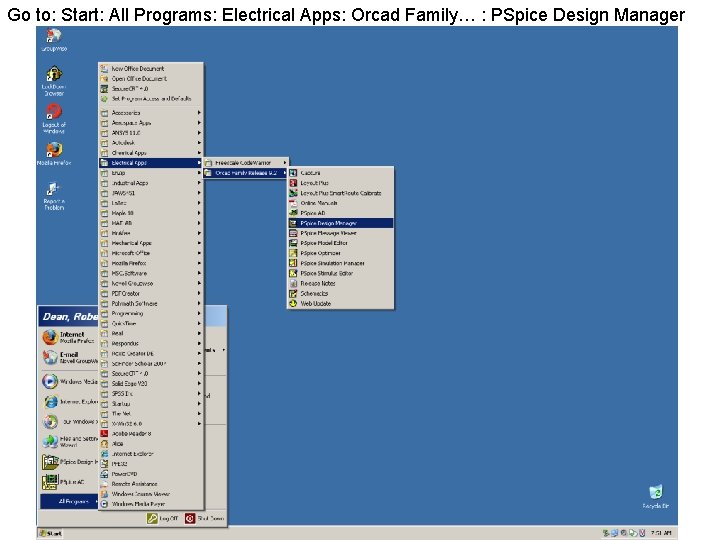720x540 pixels.
Task: Click the system tray clock
Action: (661, 533)
